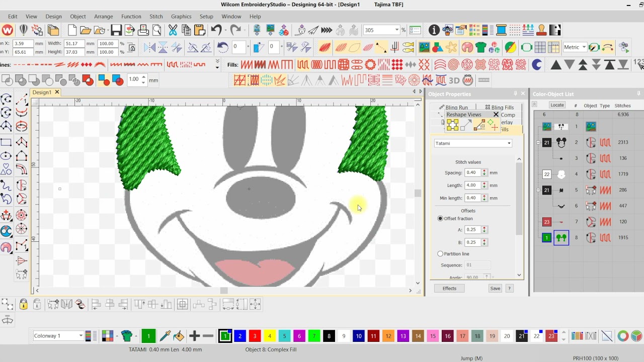Click the red Wilcom W icon
The width and height of the screenshot is (644, 362).
coord(7,30)
